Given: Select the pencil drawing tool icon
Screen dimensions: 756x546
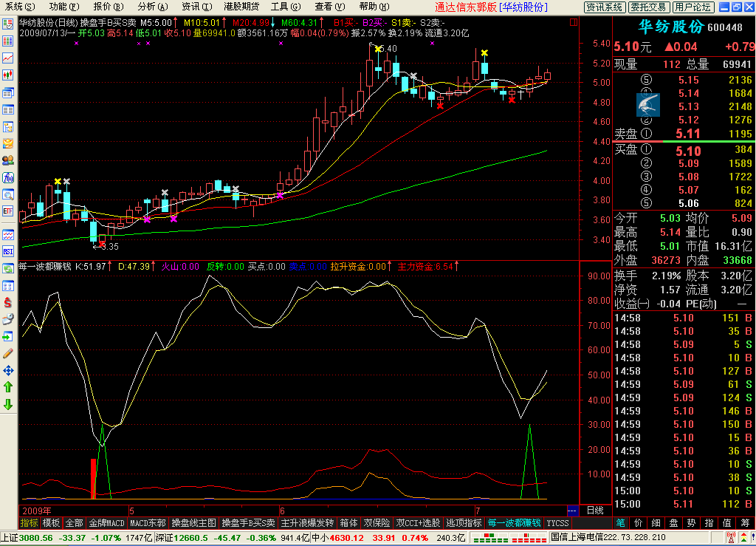Looking at the screenshot, I should pyautogui.click(x=7, y=354).
